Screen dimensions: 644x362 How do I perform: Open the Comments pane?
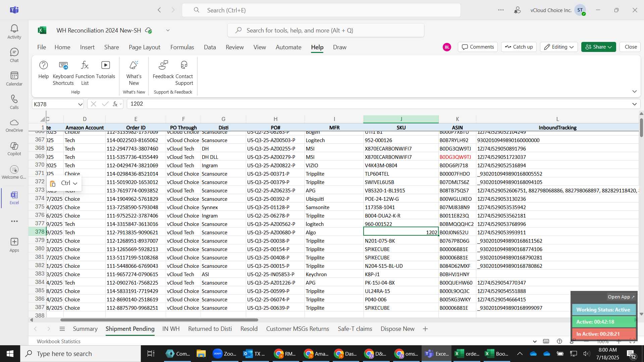coord(478,47)
